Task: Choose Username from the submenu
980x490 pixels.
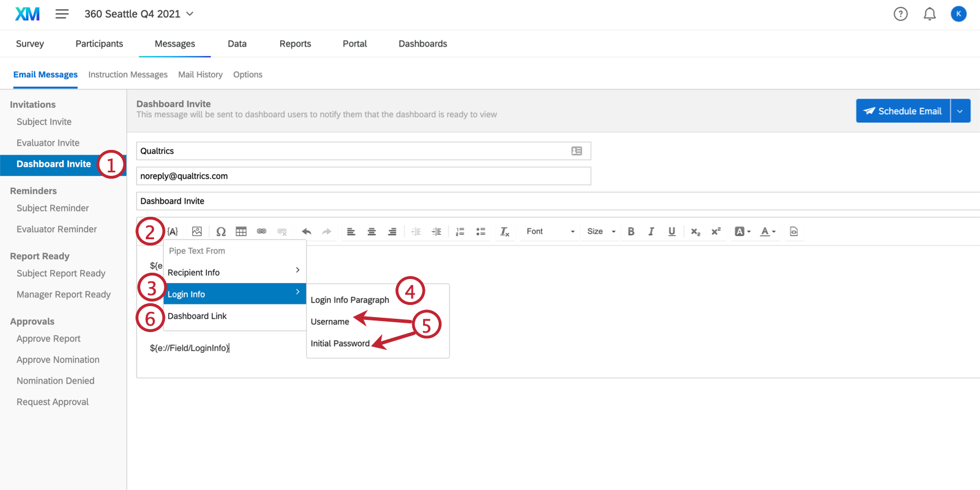Action: coord(330,322)
